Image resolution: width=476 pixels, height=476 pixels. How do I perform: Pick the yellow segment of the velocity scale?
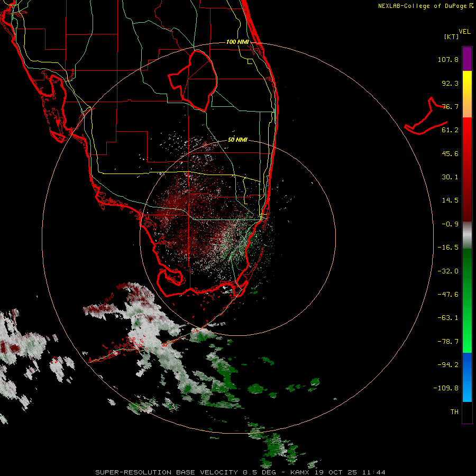tap(467, 94)
